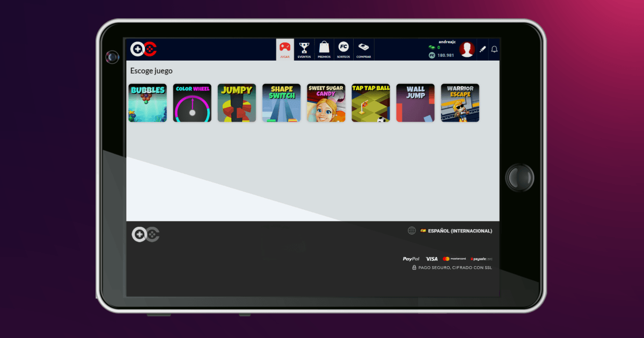Click the pencil icon beside the avatar

click(482, 49)
